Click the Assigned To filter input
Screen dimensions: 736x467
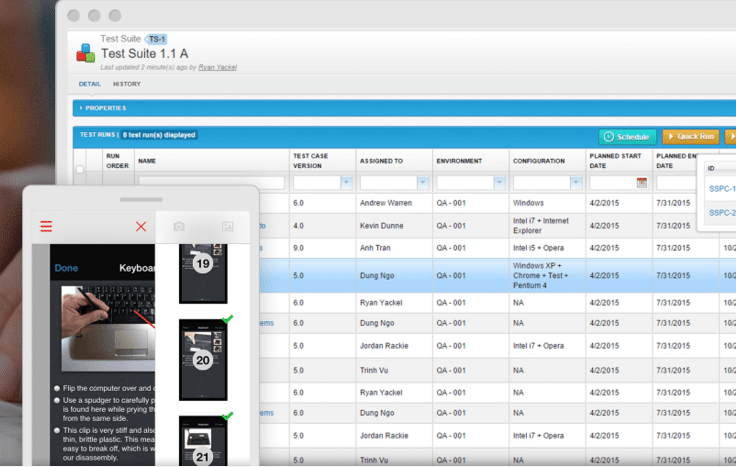[388, 183]
